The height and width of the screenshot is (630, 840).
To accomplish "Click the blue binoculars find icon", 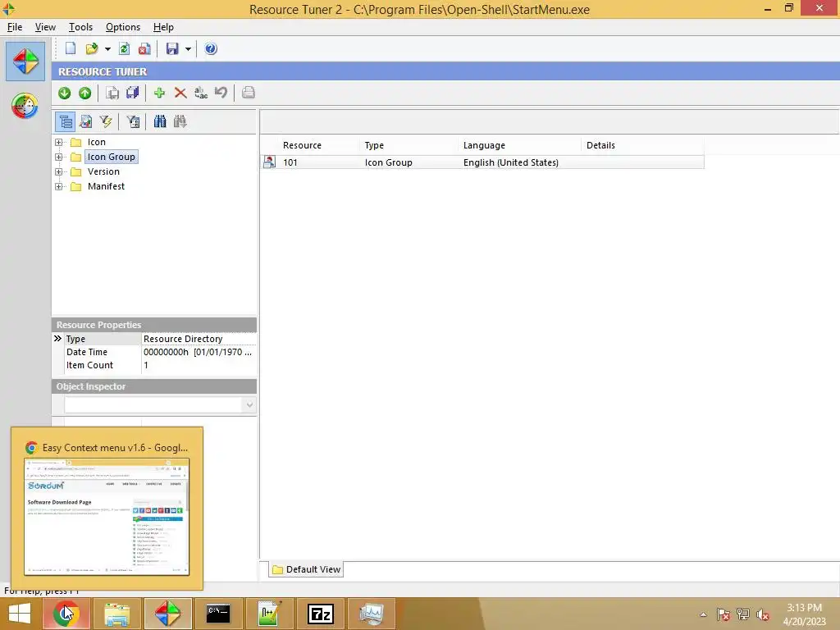I will (x=160, y=121).
